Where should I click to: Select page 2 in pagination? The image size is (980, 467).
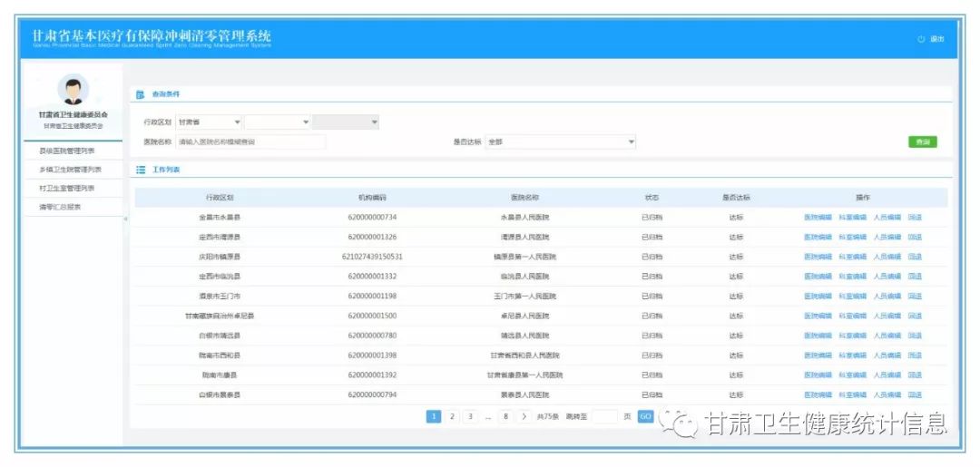point(452,416)
